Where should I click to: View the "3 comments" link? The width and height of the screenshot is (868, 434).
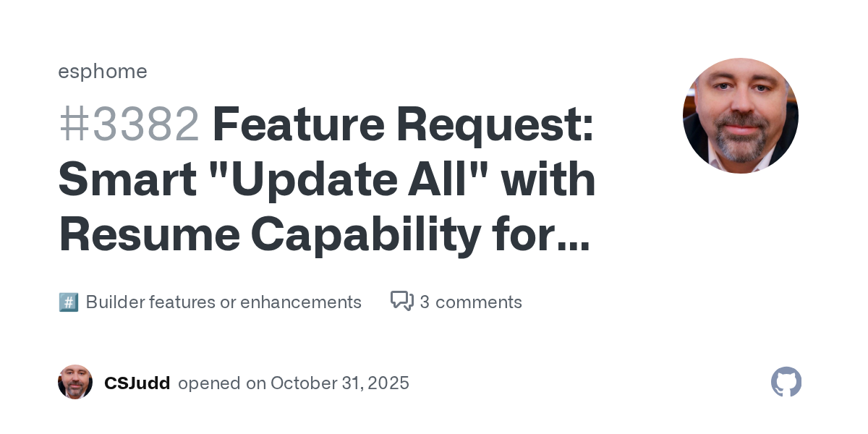point(471,302)
